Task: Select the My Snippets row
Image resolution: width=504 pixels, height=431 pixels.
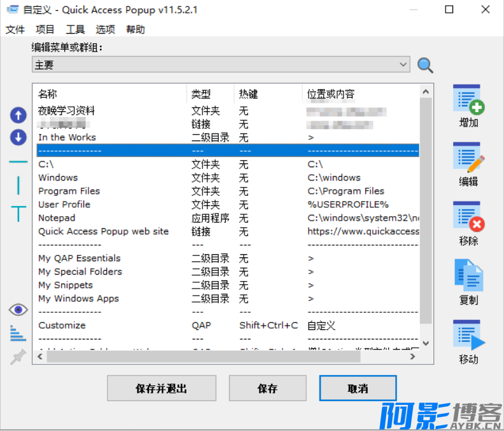Action: point(228,285)
